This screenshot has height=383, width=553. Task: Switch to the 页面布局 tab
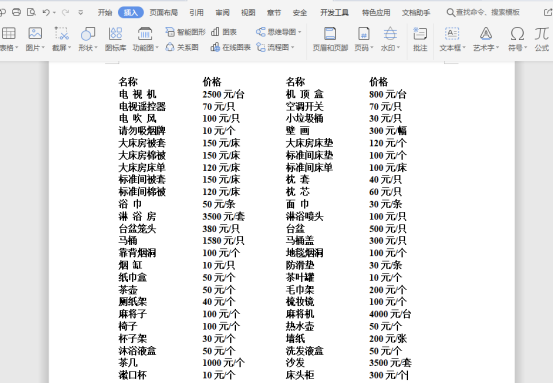click(x=163, y=13)
